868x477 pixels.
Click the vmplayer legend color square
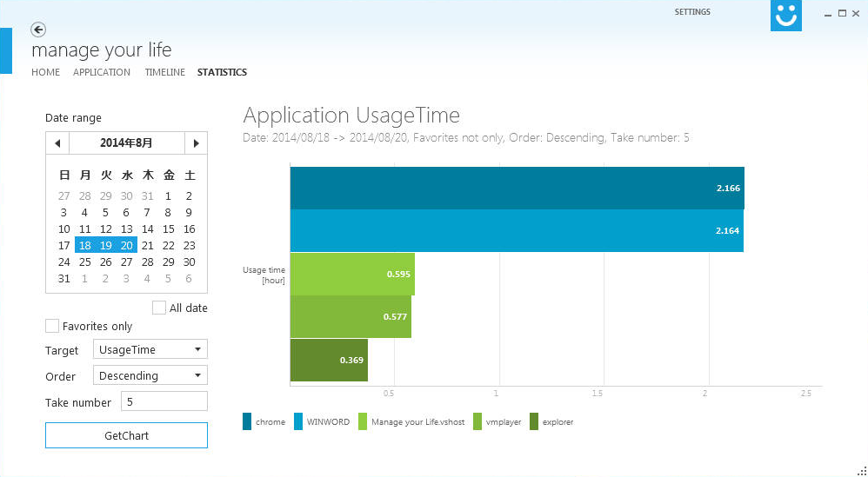click(477, 422)
